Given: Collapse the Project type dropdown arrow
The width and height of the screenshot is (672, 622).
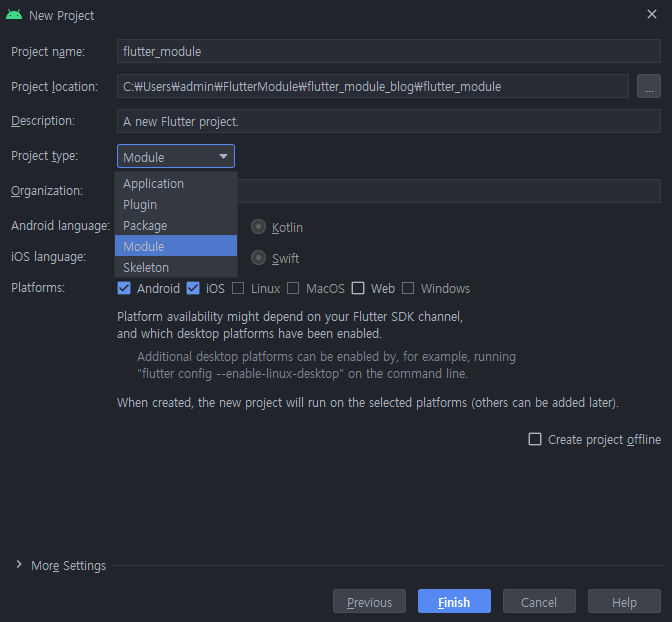Looking at the screenshot, I should (223, 157).
